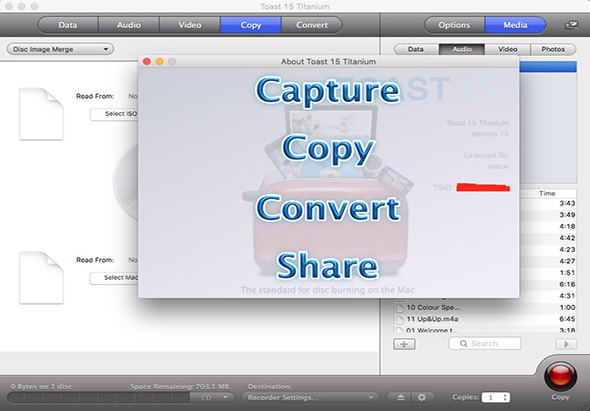Click 0 Bytes on 1 disc text

point(41,387)
